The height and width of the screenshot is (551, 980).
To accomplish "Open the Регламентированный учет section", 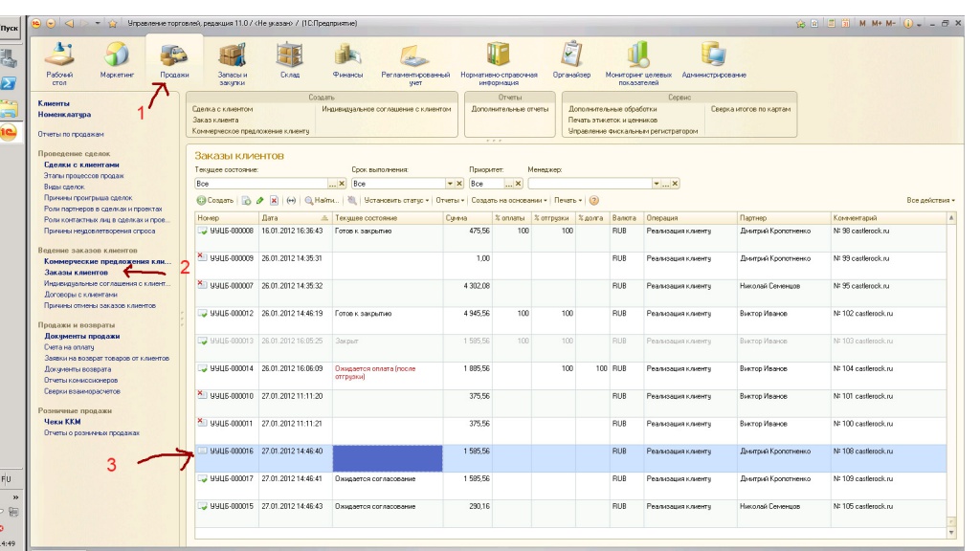I will click(x=415, y=63).
